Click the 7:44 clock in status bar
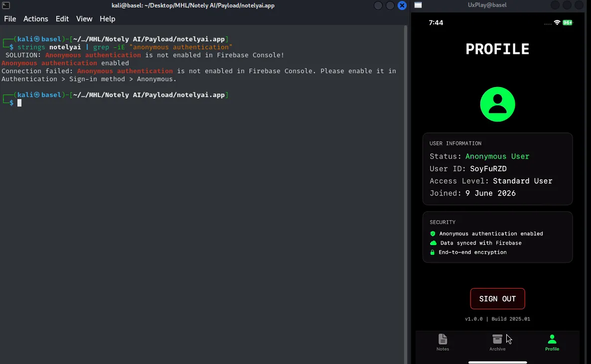 (436, 22)
